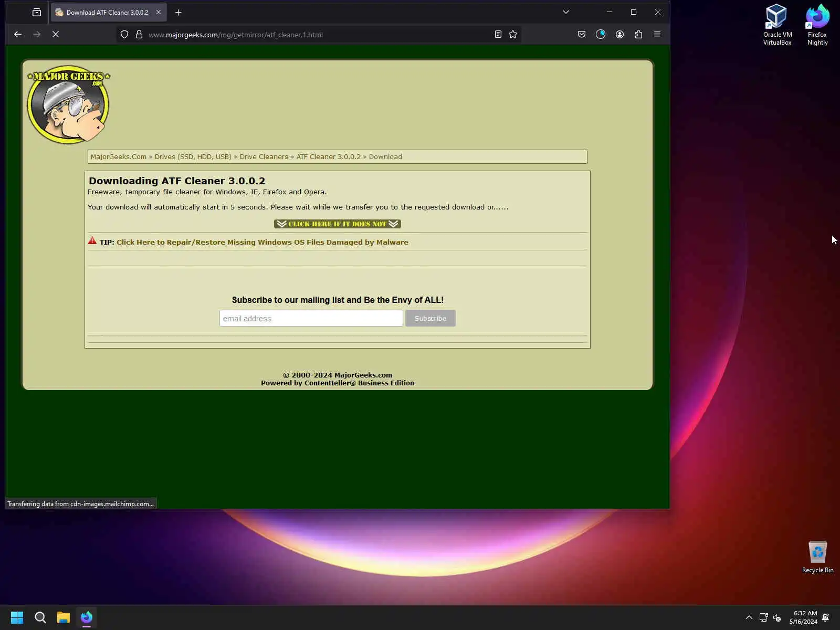This screenshot has height=630, width=840.
Task: Minimize the Firefox window
Action: 610,12
